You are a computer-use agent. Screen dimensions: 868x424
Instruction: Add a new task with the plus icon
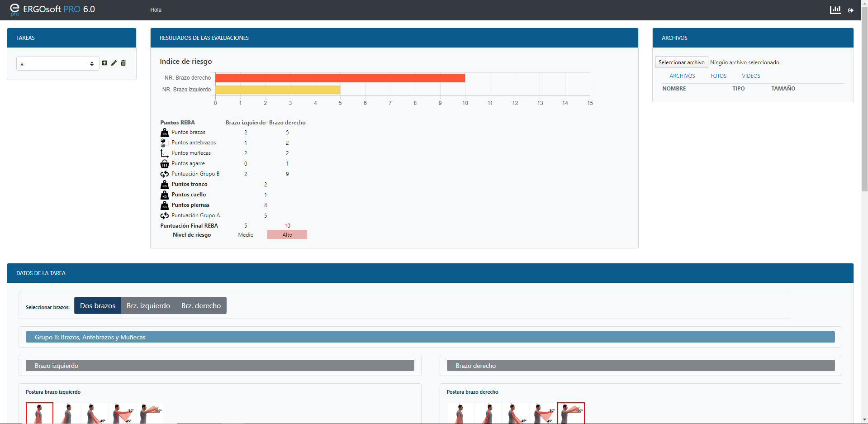tap(105, 63)
